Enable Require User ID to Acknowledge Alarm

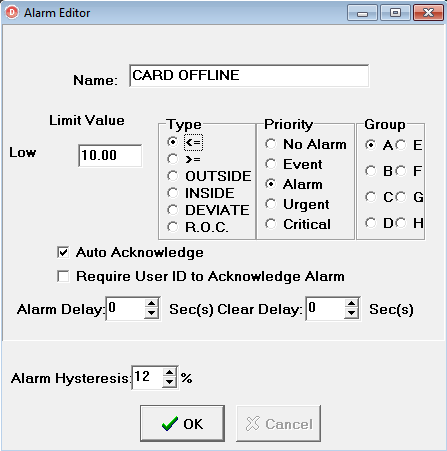(x=63, y=276)
